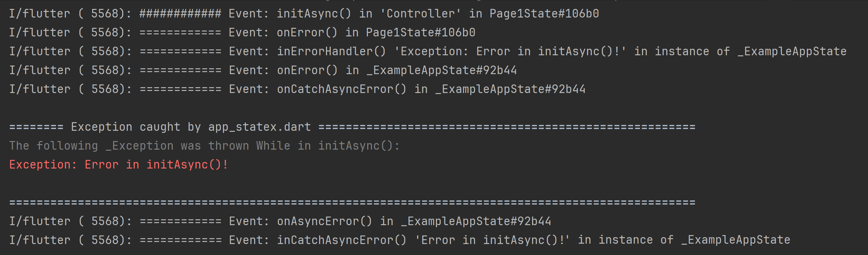Click 'instance of _ExampleAppState' in inErrorHandler line
868x255 pixels.
point(751,51)
